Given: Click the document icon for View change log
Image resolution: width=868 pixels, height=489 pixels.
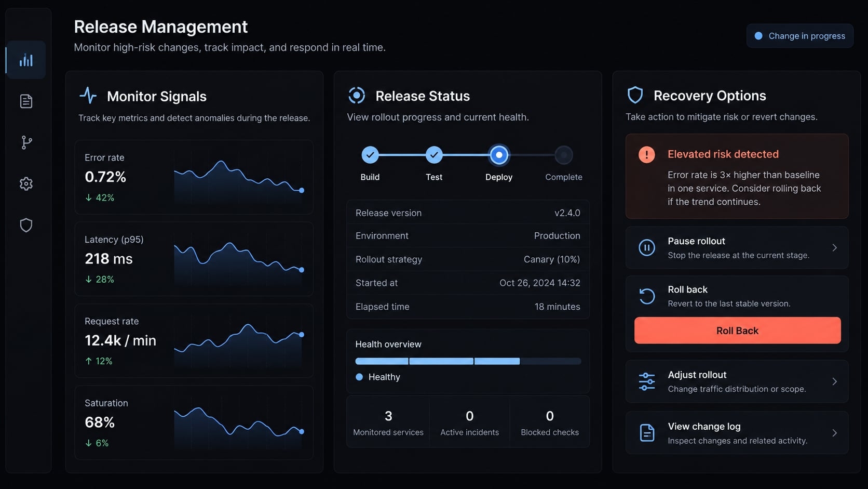Looking at the screenshot, I should click(647, 432).
